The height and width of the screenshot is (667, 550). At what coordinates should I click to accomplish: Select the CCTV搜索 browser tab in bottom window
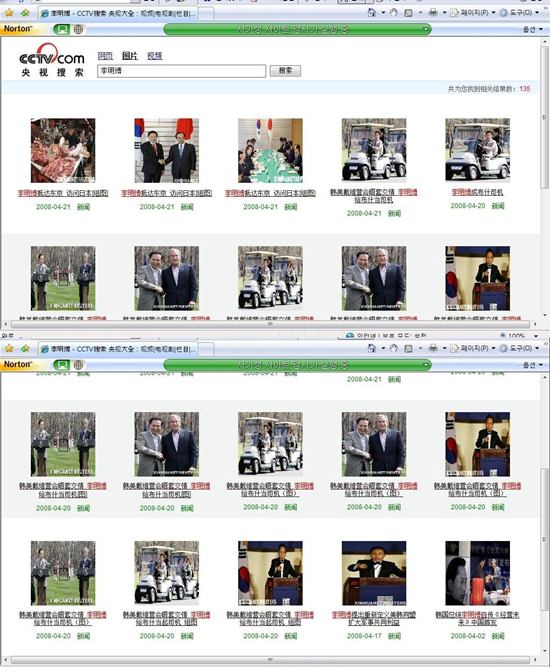(118, 349)
